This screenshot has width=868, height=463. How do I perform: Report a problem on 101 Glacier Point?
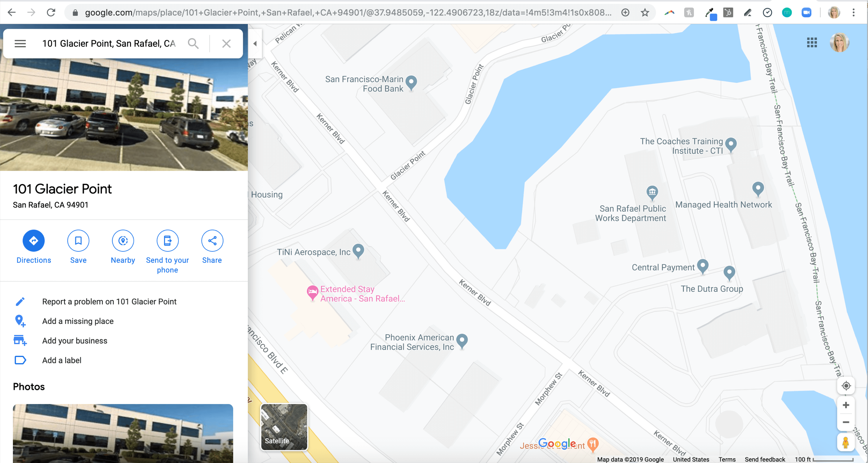109,302
